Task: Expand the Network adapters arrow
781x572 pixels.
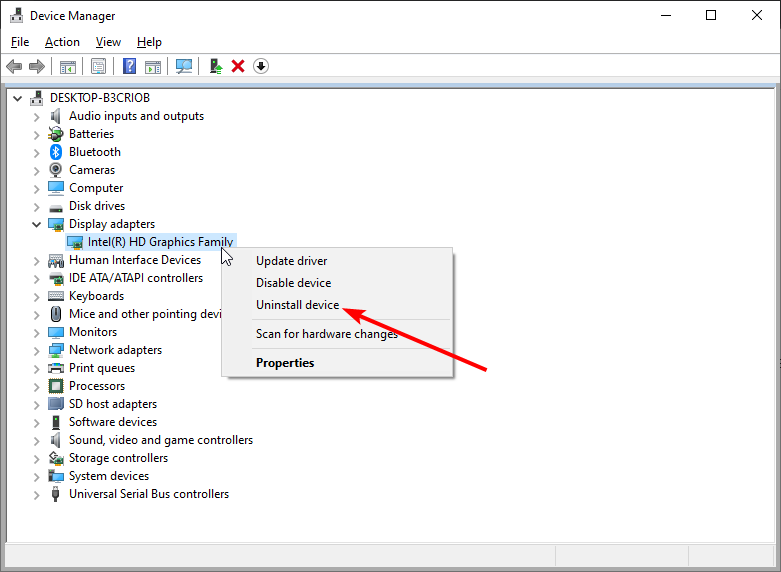Action: 36,350
